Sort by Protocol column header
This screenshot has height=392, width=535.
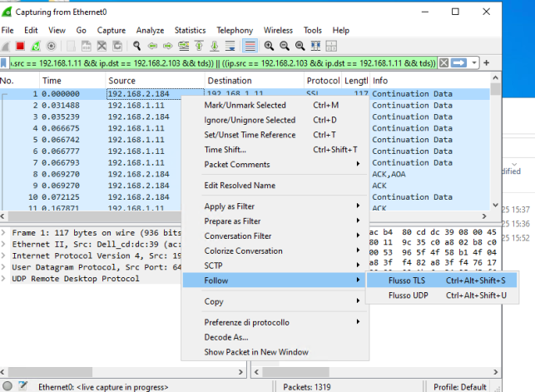pos(323,81)
